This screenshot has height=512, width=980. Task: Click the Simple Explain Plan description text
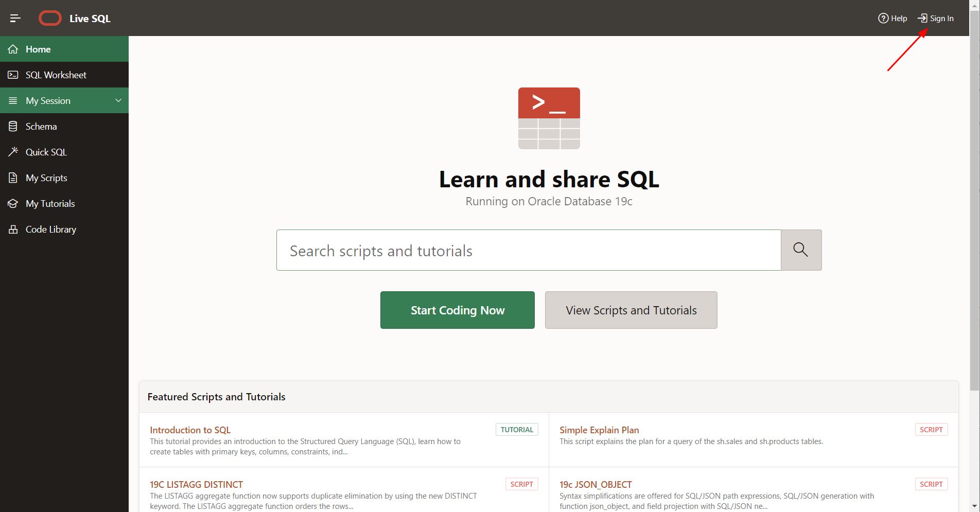pos(691,442)
